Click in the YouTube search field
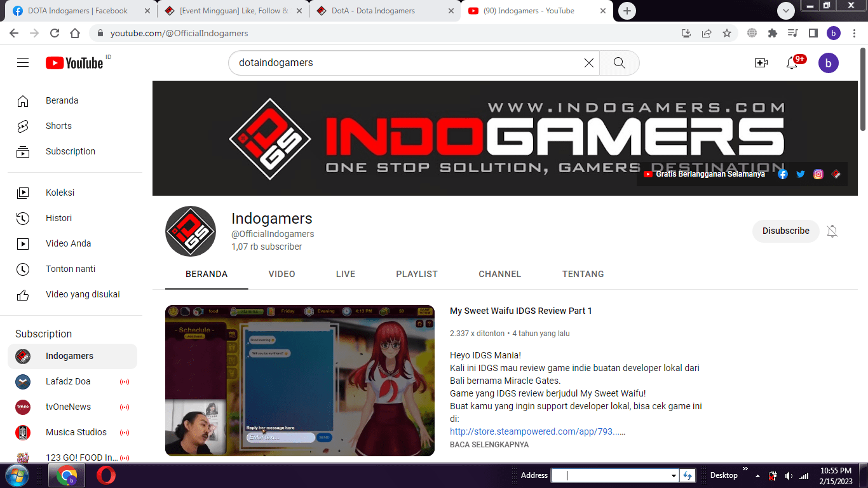The height and width of the screenshot is (488, 868). point(407,63)
